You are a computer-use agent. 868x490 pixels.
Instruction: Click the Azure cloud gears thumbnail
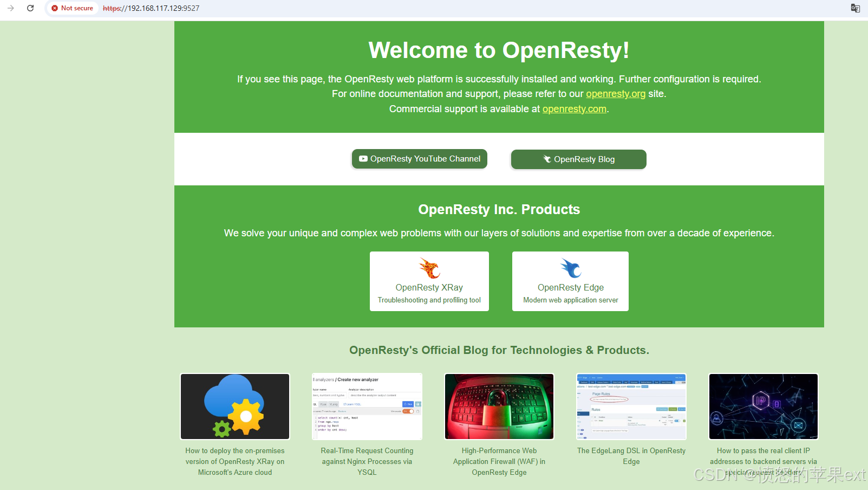point(235,407)
